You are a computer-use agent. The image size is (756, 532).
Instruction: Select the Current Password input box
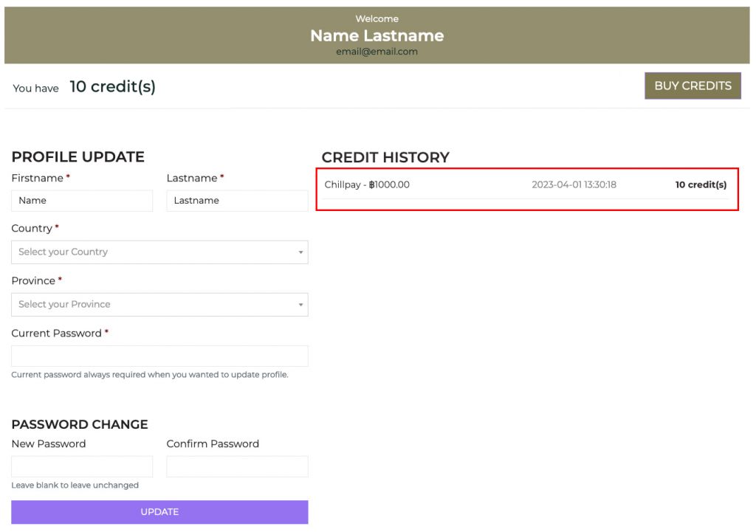coord(159,356)
